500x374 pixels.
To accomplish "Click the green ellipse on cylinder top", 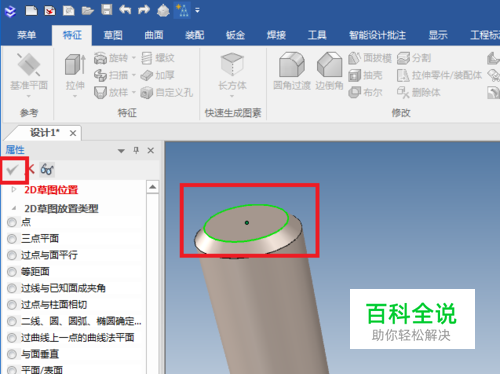I will 246,223.
